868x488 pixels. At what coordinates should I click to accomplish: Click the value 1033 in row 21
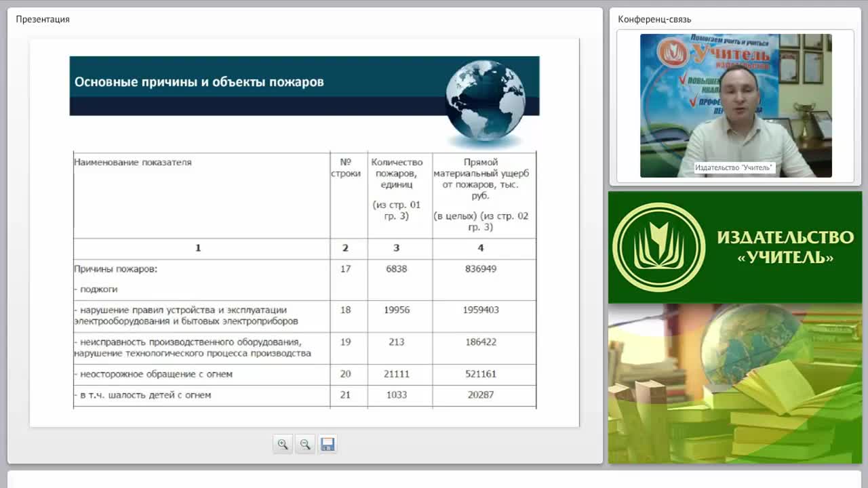click(397, 395)
